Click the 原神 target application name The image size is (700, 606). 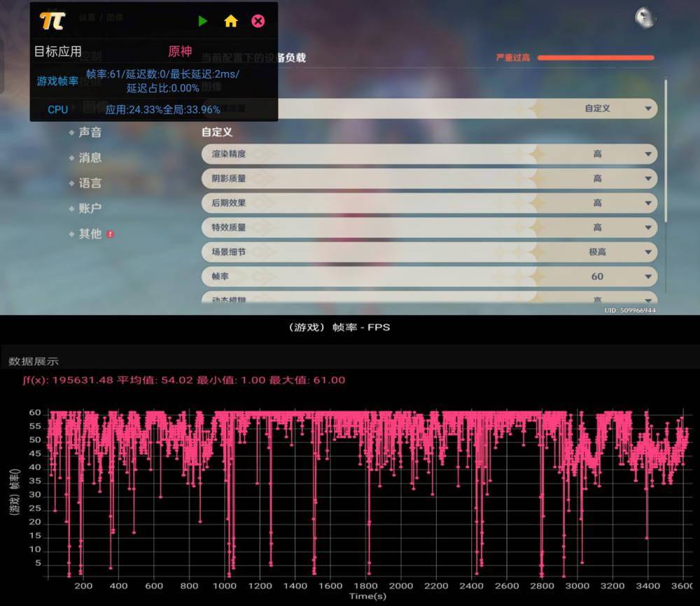tap(180, 52)
